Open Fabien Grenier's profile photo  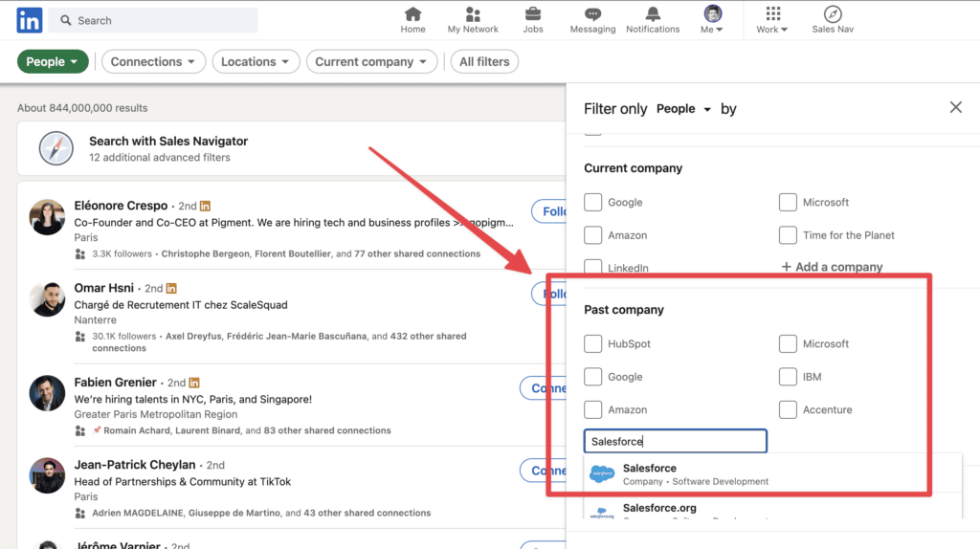point(47,393)
